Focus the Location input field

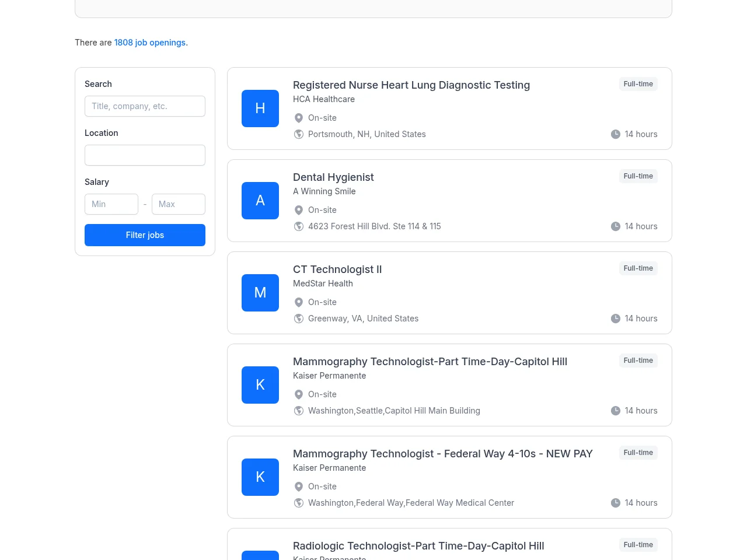click(x=145, y=155)
